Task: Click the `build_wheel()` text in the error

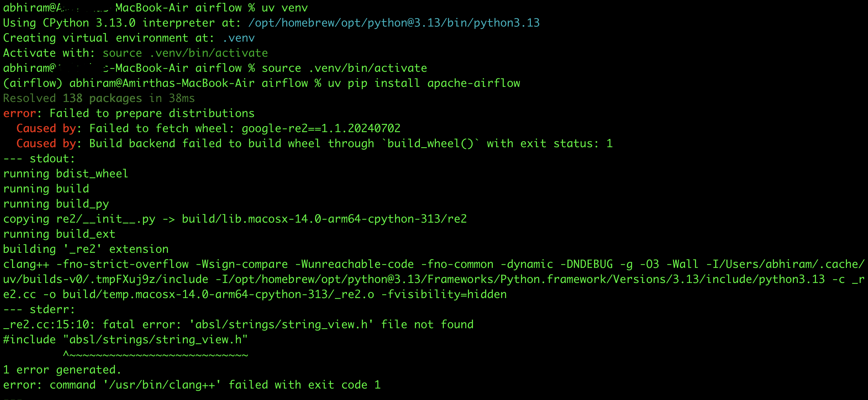Action: tap(430, 144)
